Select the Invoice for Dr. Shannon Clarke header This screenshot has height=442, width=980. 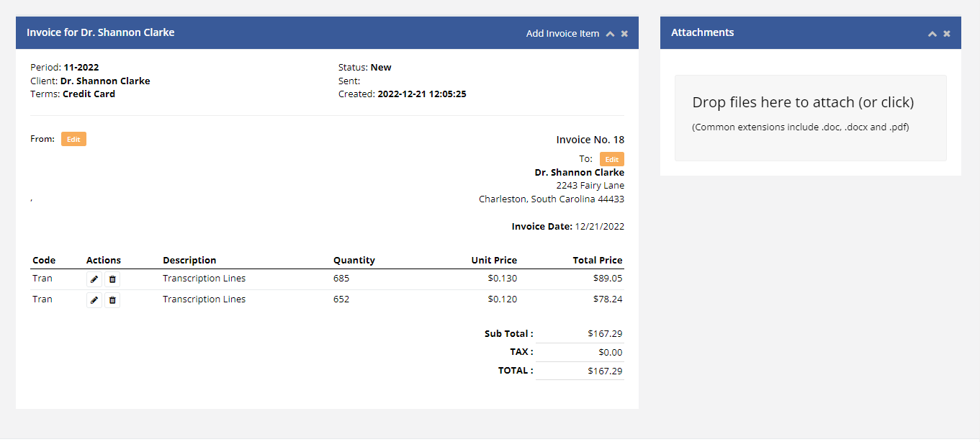tap(101, 32)
